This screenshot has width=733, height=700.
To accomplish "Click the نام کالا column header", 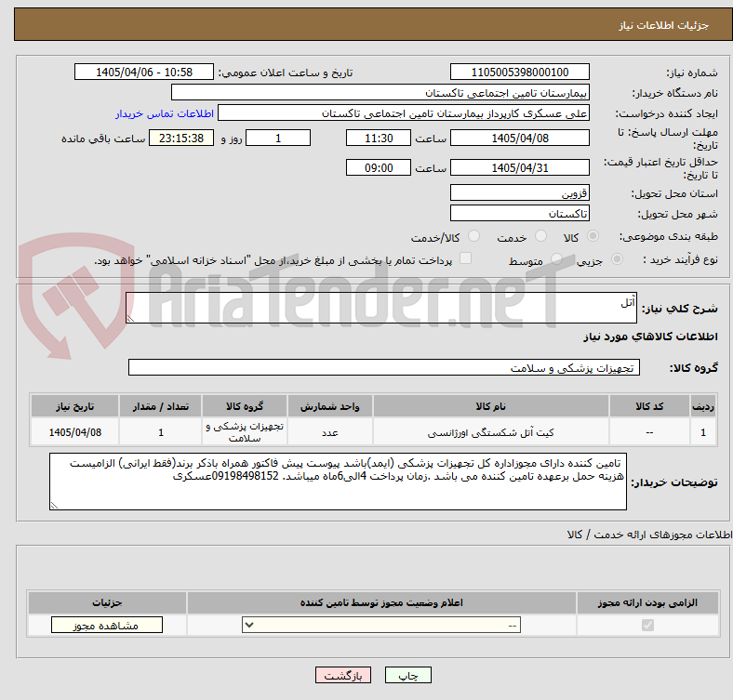I will (491, 406).
